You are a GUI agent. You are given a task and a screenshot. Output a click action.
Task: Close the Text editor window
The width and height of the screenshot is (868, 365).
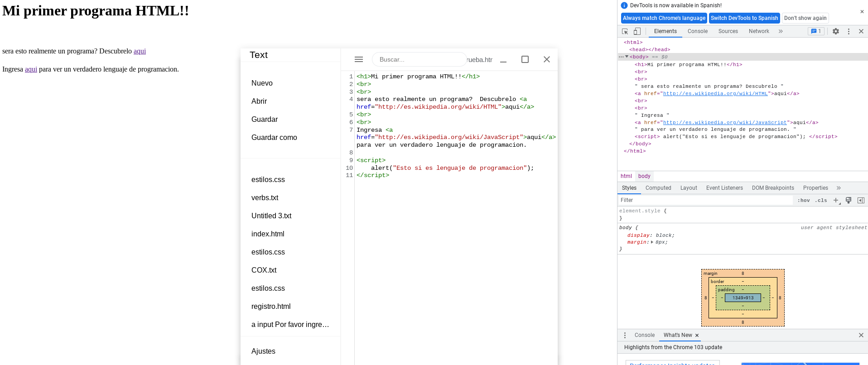tap(547, 59)
